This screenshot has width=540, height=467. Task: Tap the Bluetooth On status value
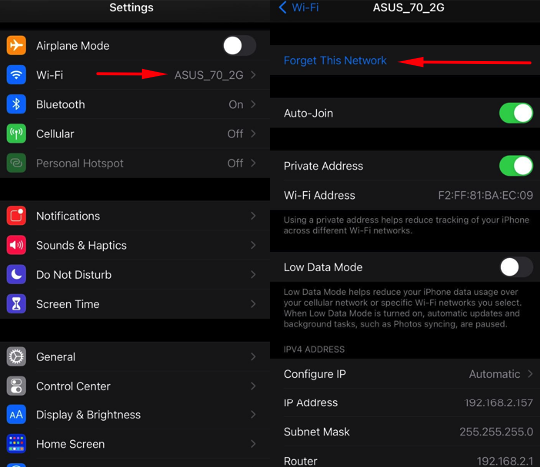pyautogui.click(x=236, y=104)
